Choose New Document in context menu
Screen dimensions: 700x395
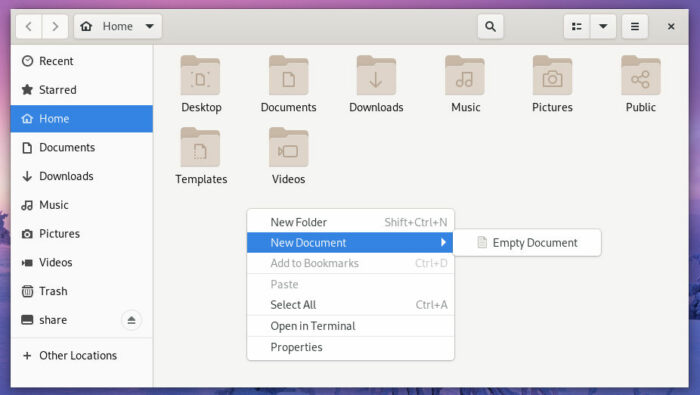click(x=350, y=242)
